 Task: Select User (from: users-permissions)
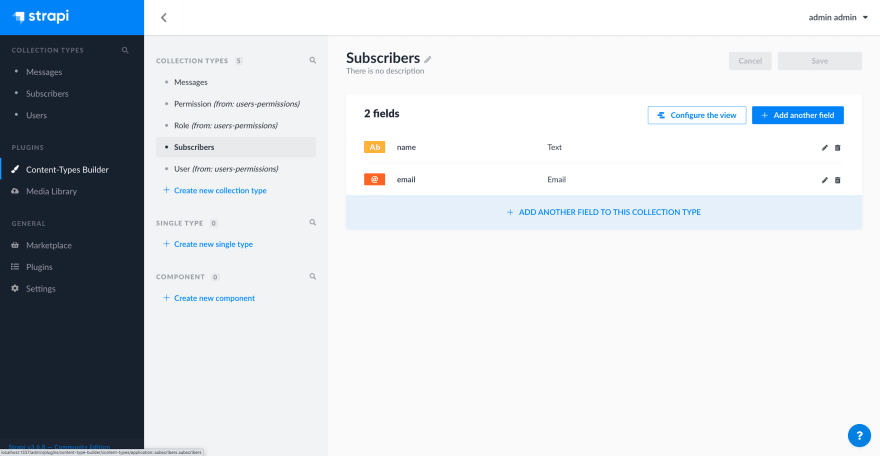click(x=226, y=168)
